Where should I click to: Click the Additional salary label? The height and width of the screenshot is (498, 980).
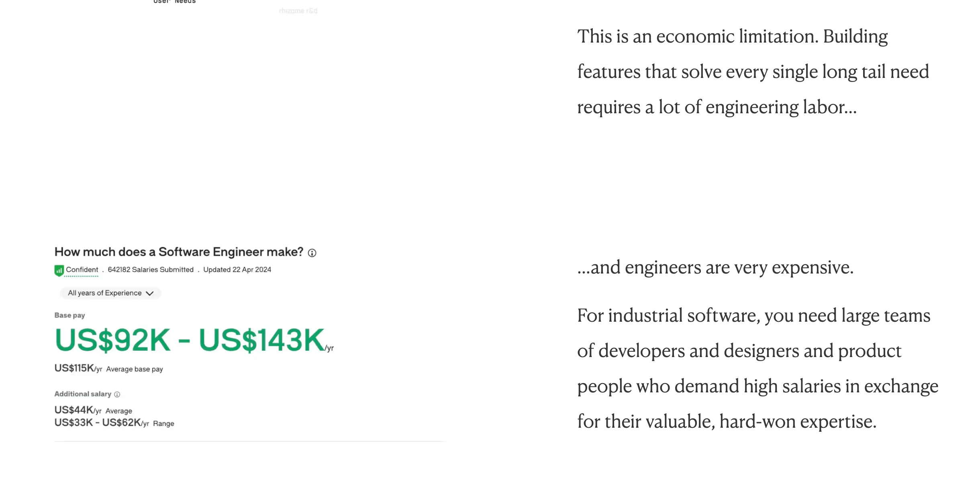coord(83,394)
